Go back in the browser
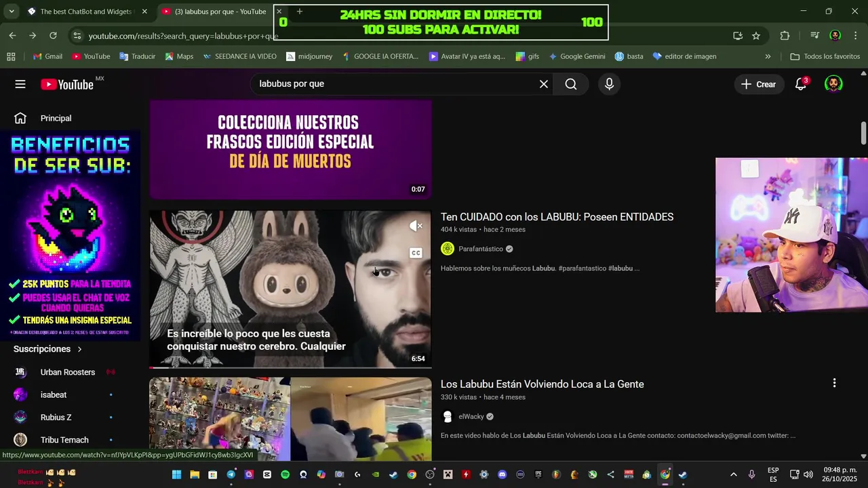The width and height of the screenshot is (868, 488). 13,35
